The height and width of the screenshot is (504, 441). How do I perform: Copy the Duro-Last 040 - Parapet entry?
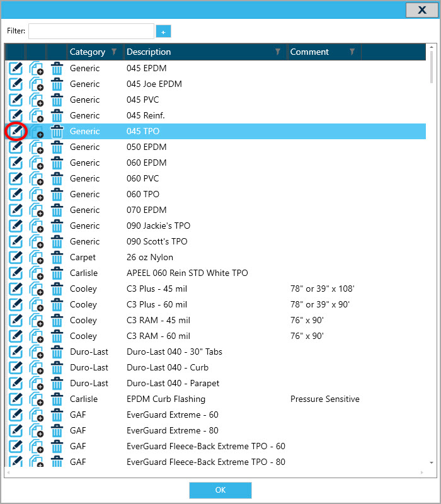[37, 383]
